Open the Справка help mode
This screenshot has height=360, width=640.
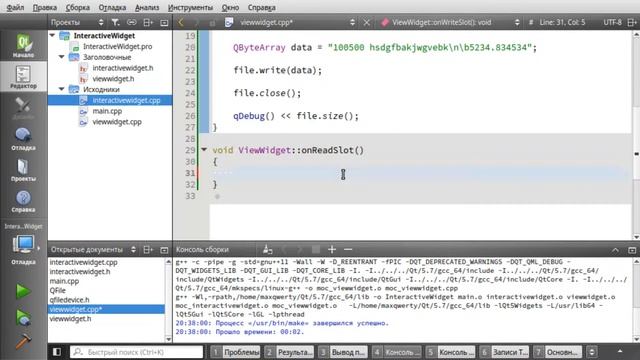[23, 201]
